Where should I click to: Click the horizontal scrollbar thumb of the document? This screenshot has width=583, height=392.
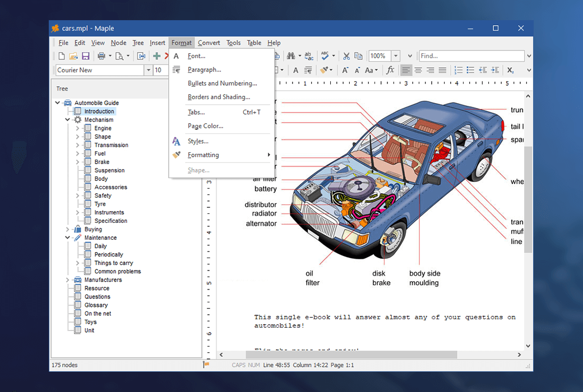pyautogui.click(x=351, y=355)
